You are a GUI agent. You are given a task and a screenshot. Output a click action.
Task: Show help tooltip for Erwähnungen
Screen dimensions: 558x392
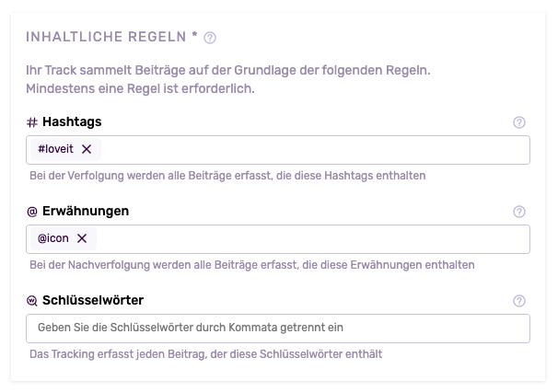coord(519,212)
